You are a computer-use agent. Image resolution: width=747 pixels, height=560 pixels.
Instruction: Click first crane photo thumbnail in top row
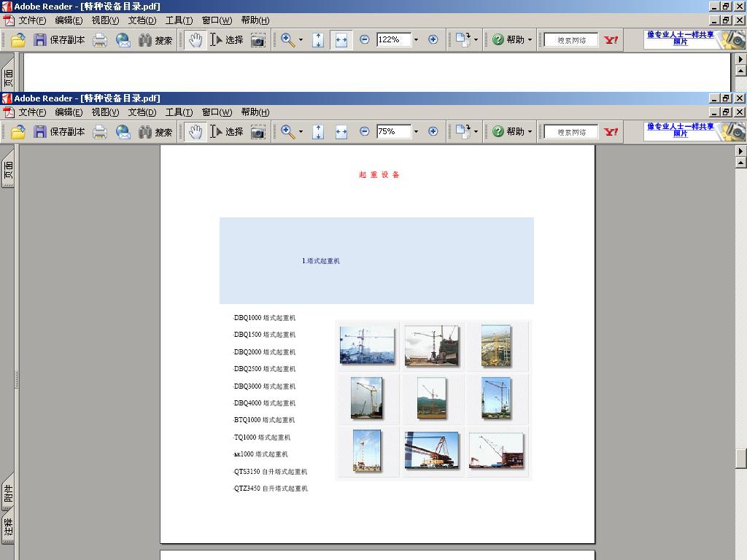[368, 346]
